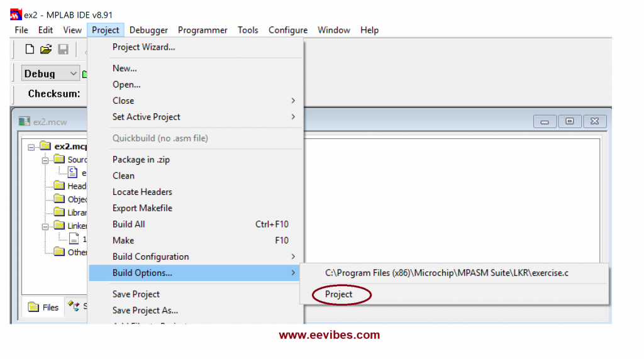The height and width of the screenshot is (359, 644).
Task: Collapse the Linker Script tree node
Action: tap(45, 226)
